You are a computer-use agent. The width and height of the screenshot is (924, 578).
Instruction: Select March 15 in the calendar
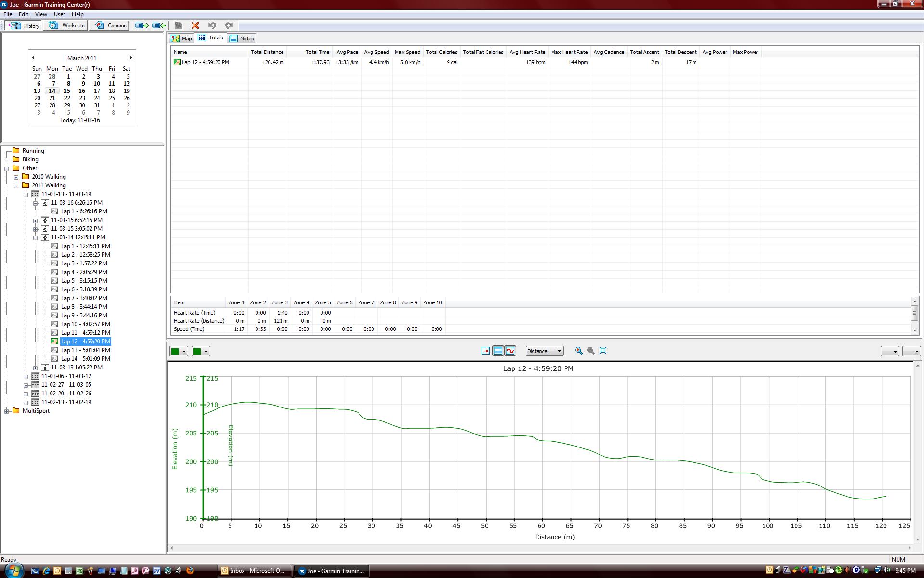[x=67, y=91]
